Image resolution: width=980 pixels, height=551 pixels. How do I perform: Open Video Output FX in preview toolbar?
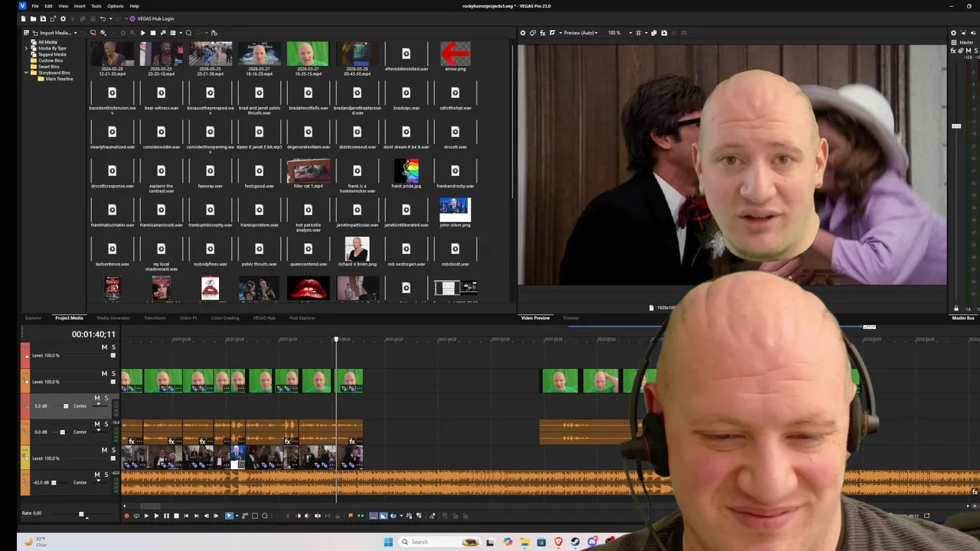pos(543,33)
